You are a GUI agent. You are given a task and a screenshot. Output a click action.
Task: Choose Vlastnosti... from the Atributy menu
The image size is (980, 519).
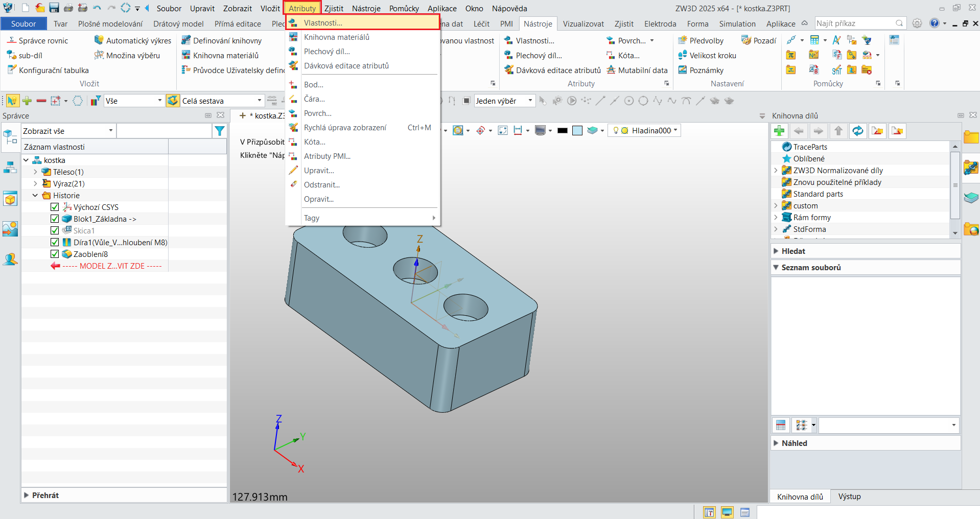click(x=323, y=22)
